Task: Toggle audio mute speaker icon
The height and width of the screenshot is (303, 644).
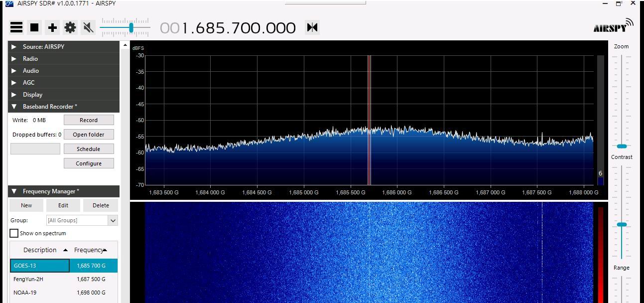Action: click(88, 27)
